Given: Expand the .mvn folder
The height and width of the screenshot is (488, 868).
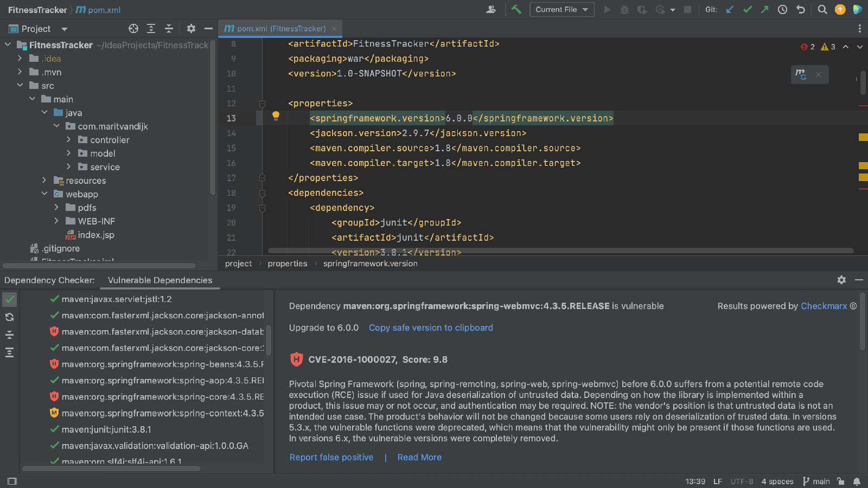Looking at the screenshot, I should (x=20, y=72).
